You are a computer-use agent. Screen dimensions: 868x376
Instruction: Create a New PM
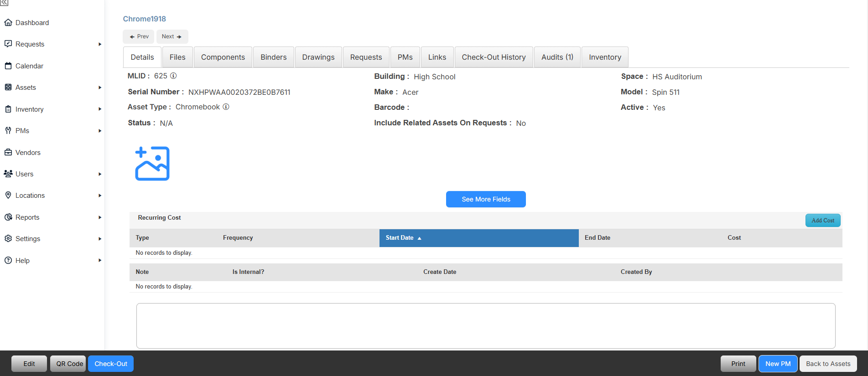coord(778,364)
